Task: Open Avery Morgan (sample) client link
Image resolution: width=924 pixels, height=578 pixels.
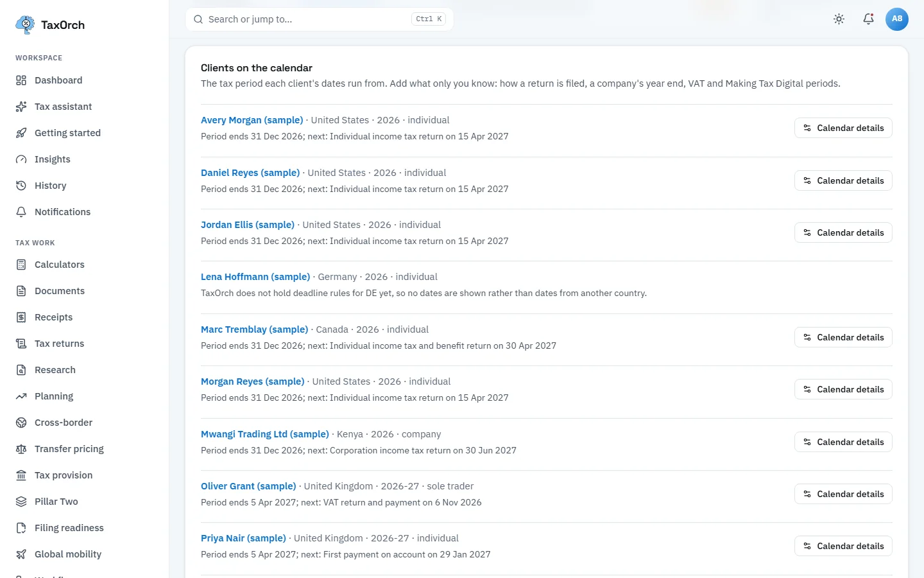Action: coord(252,120)
